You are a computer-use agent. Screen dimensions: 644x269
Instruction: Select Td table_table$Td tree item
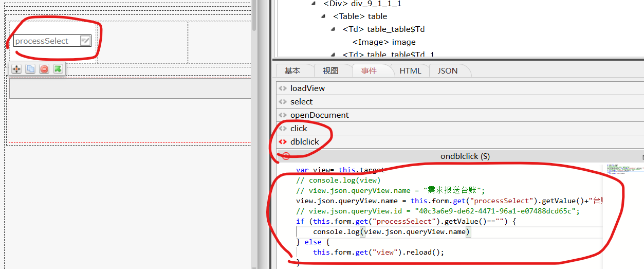click(383, 29)
